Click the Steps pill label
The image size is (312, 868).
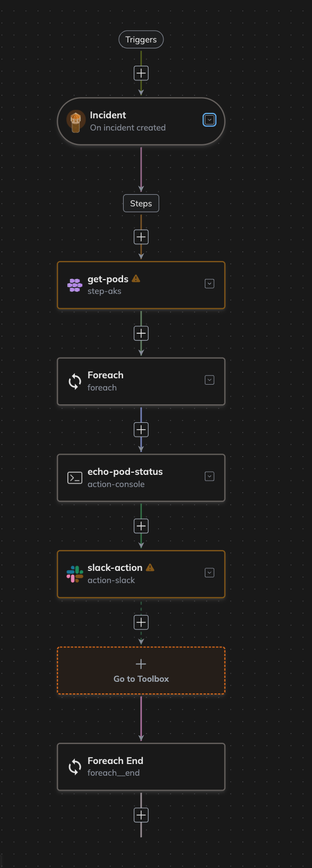point(141,203)
